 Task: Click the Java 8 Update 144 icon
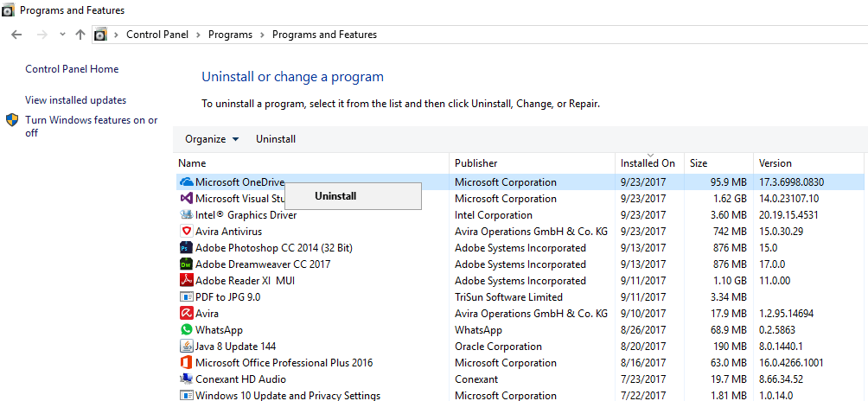click(x=186, y=347)
